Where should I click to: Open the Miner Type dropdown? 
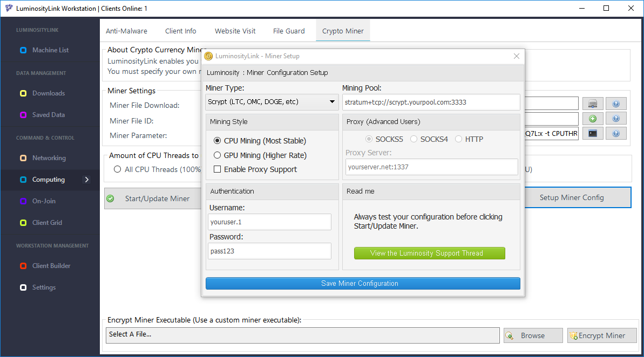(272, 102)
